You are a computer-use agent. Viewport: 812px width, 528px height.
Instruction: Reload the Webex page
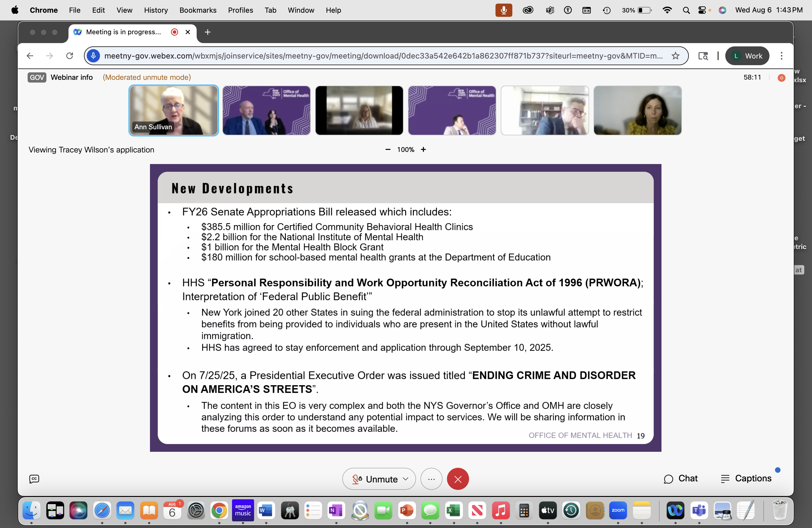70,56
